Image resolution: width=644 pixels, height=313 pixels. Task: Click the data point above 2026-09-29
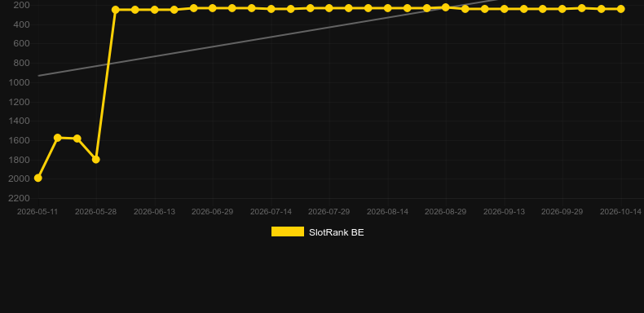click(x=562, y=9)
